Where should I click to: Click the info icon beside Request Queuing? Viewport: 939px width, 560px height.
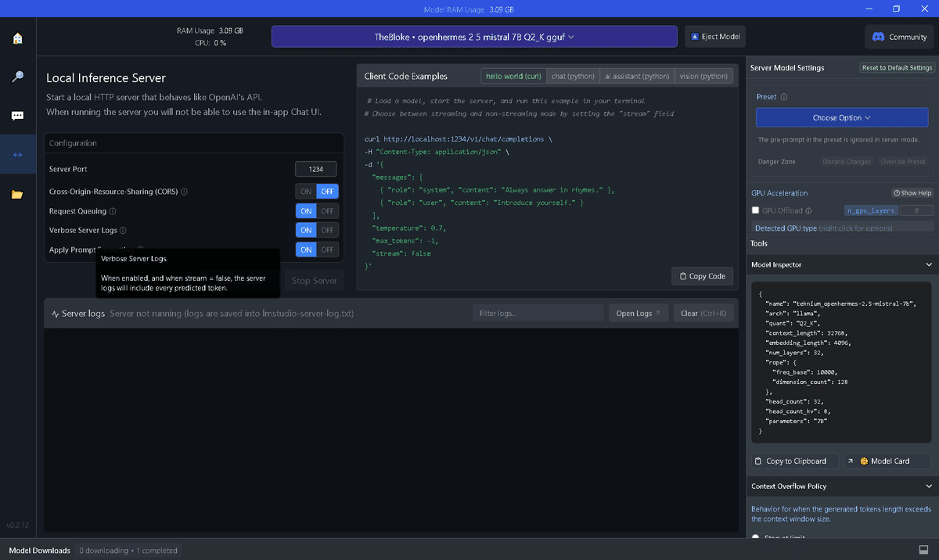(113, 211)
